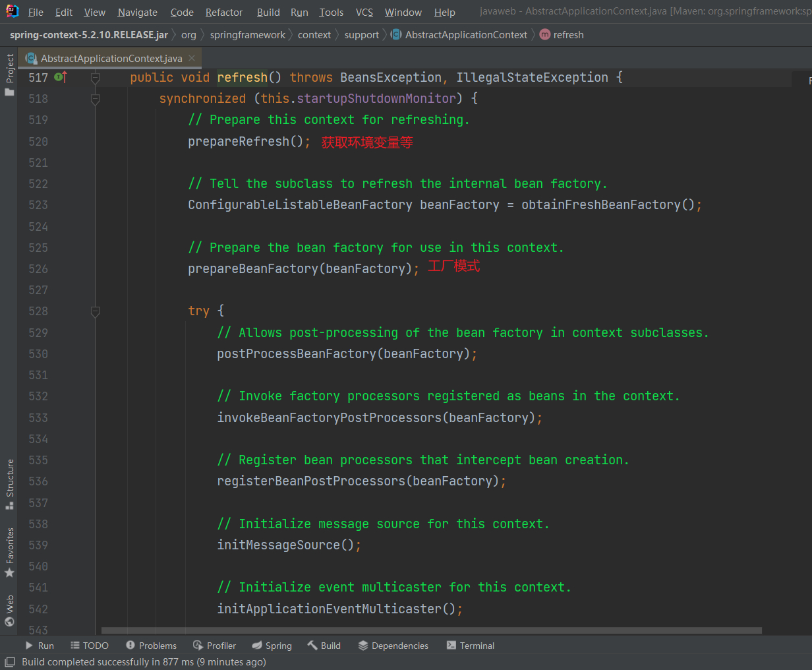Image resolution: width=812 pixels, height=670 pixels.
Task: Click the Dependencies stack icon at the bottom
Action: coord(361,646)
